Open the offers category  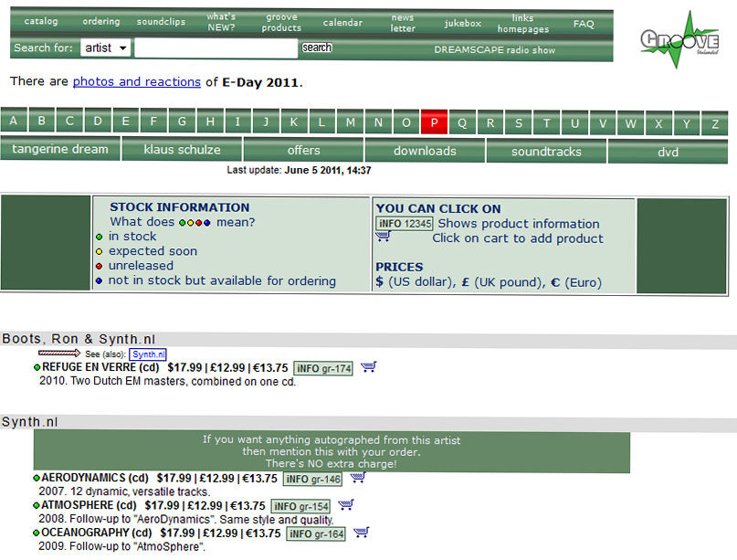[x=303, y=150]
